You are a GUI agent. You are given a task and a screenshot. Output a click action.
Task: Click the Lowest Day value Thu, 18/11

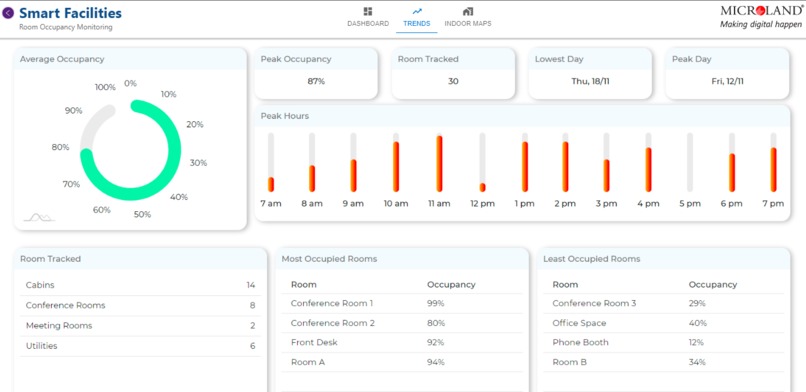[590, 81]
